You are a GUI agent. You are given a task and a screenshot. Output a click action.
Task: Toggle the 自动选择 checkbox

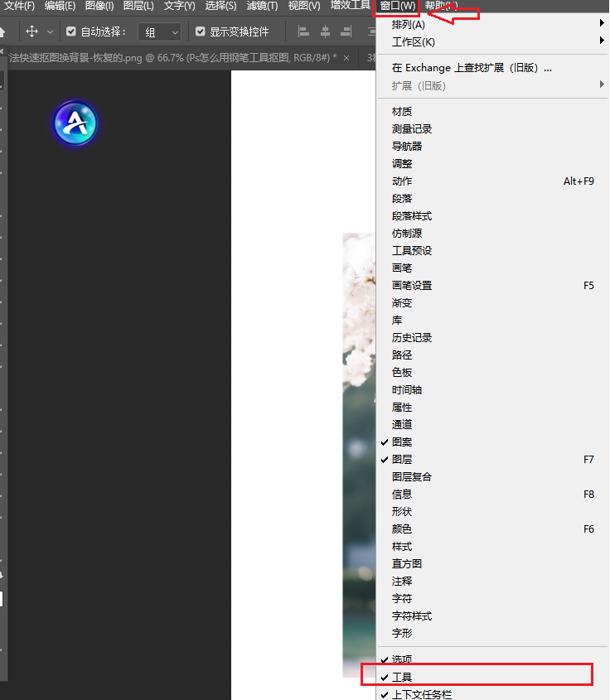71,32
